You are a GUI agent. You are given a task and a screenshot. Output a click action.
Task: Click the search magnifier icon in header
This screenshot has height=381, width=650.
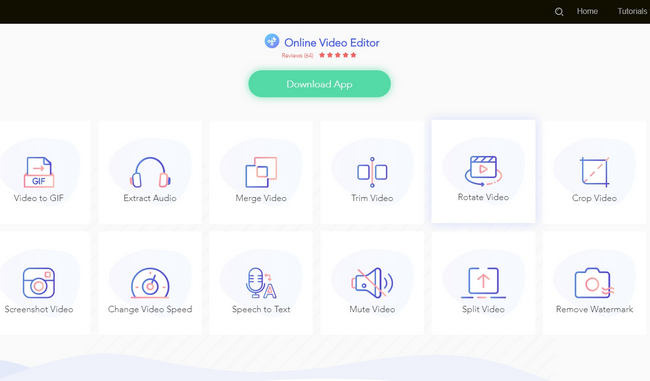[x=559, y=12]
